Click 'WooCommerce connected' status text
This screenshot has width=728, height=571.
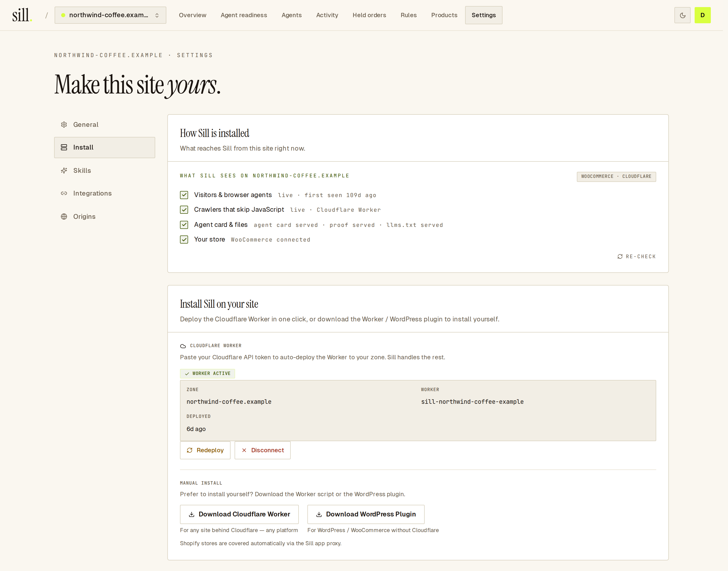coord(270,240)
